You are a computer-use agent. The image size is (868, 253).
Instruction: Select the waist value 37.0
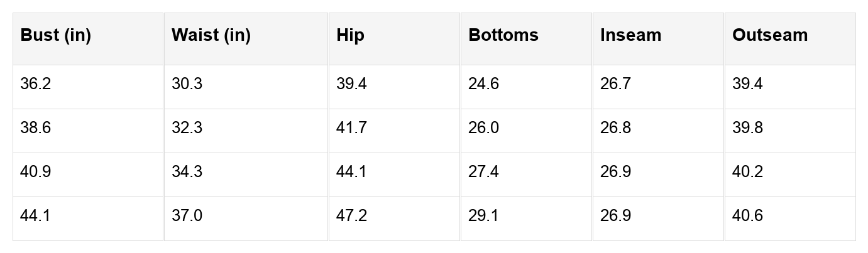coord(187,216)
